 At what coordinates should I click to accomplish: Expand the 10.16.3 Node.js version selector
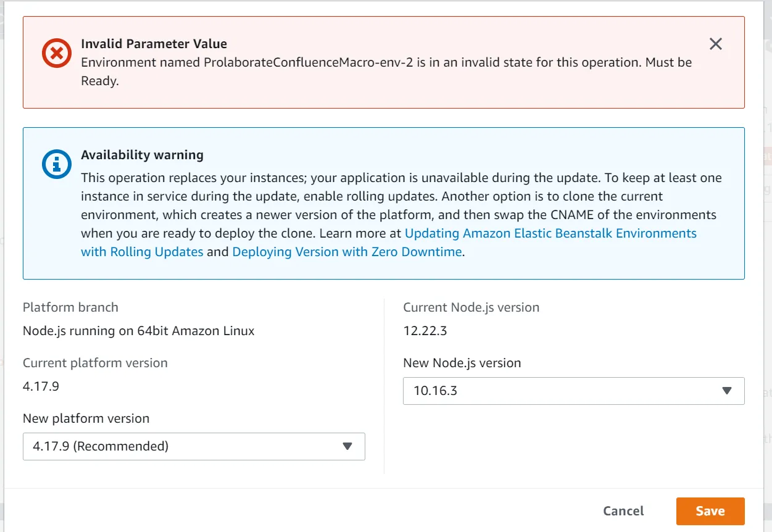pos(573,391)
